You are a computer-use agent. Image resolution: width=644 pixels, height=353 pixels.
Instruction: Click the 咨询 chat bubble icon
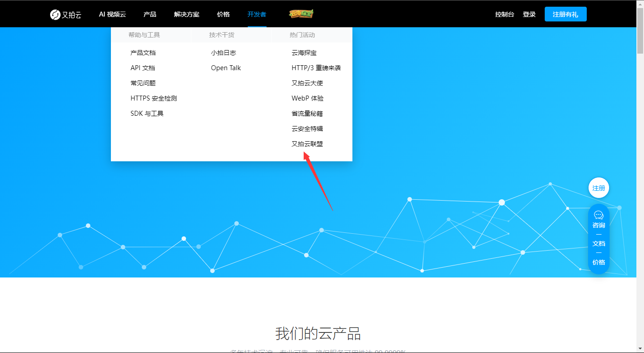[598, 215]
